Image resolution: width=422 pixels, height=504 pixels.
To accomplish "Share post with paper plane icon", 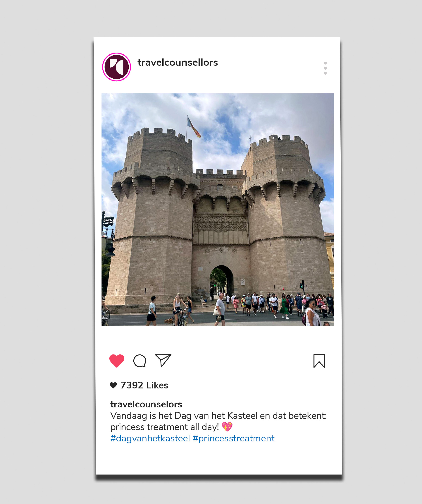I will (x=163, y=360).
